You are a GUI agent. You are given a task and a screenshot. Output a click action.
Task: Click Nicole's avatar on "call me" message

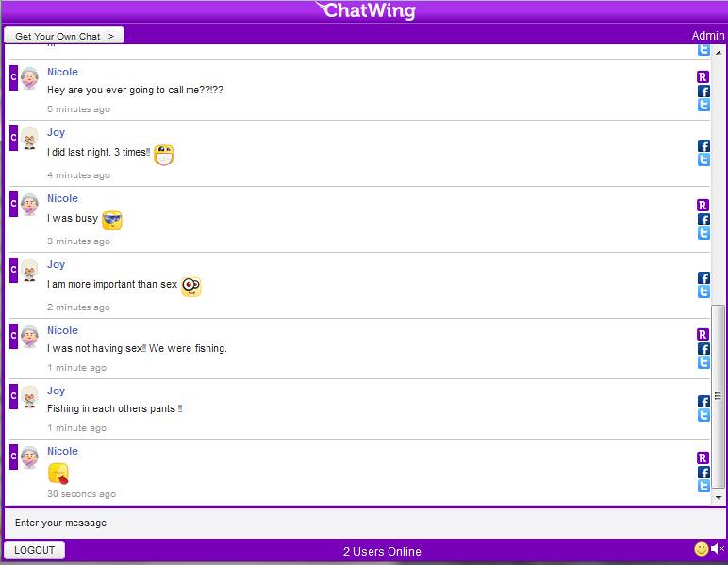(x=29, y=78)
